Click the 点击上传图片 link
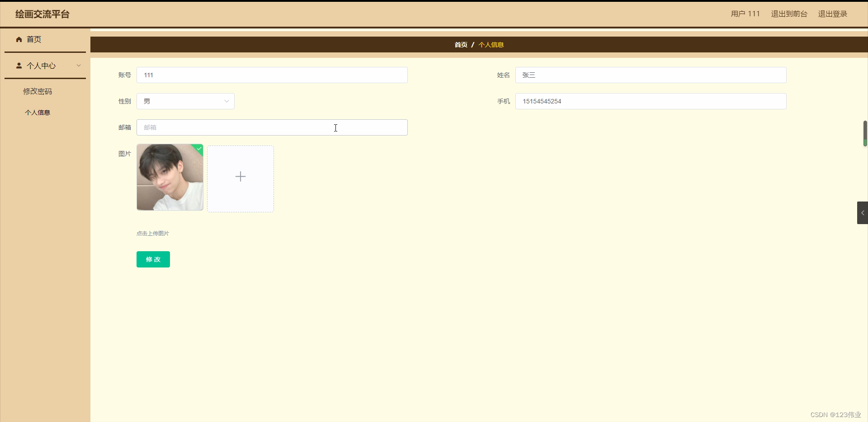The height and width of the screenshot is (422, 868). point(153,233)
